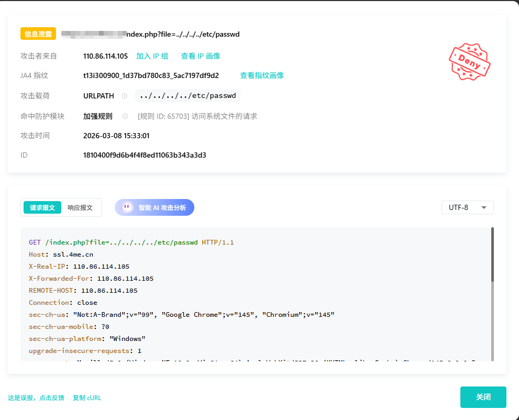This screenshot has width=519, height=420.
Task: Click 加入 IP 组 link
Action: click(152, 56)
